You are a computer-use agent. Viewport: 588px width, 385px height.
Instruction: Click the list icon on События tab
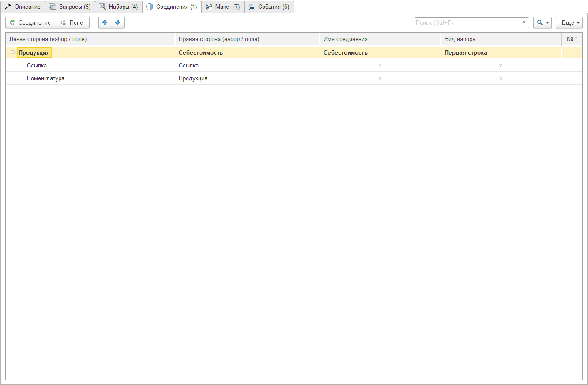(252, 7)
